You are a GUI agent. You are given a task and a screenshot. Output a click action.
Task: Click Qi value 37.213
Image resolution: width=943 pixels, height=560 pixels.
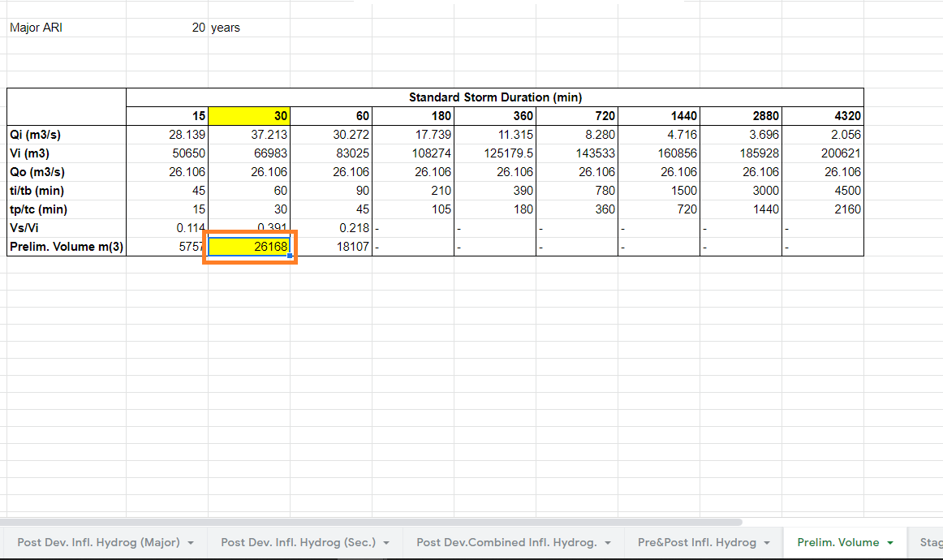click(x=250, y=135)
